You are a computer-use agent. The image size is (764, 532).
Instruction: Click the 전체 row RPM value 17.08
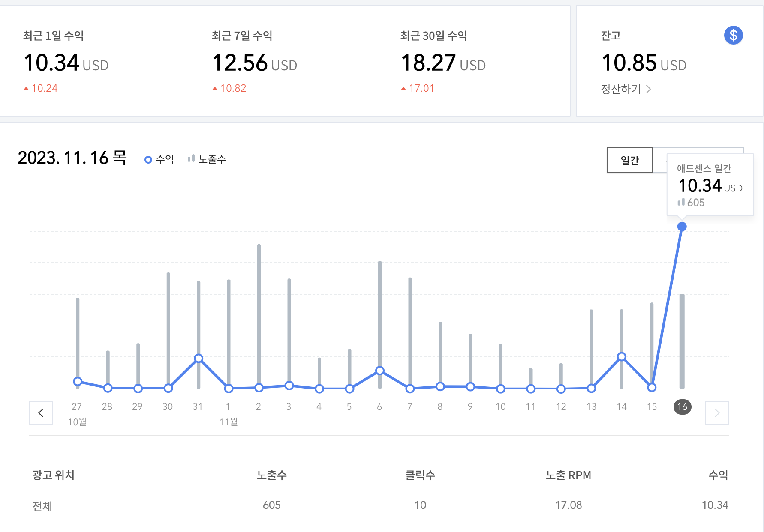pyautogui.click(x=568, y=505)
